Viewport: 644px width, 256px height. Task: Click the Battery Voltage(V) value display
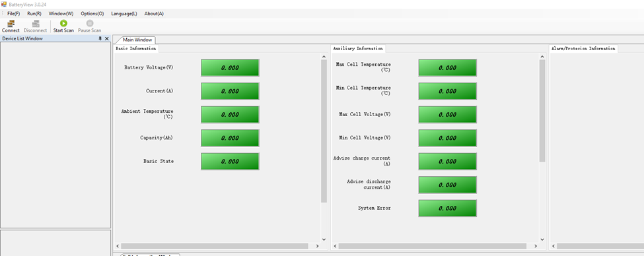click(x=230, y=68)
